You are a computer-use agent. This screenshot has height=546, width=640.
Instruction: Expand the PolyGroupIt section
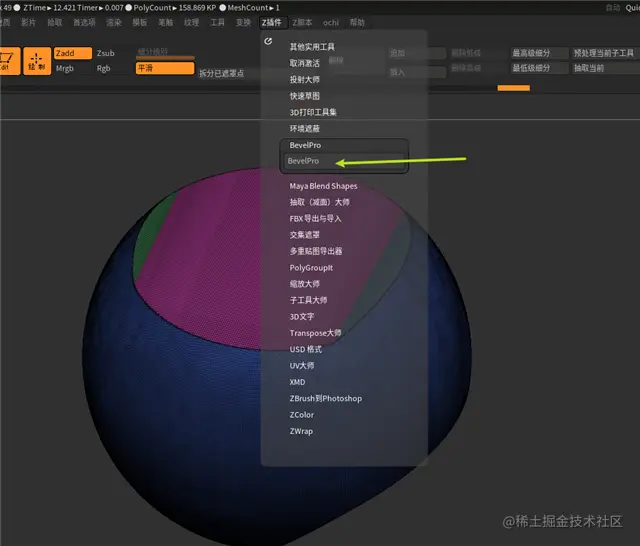[x=311, y=268]
